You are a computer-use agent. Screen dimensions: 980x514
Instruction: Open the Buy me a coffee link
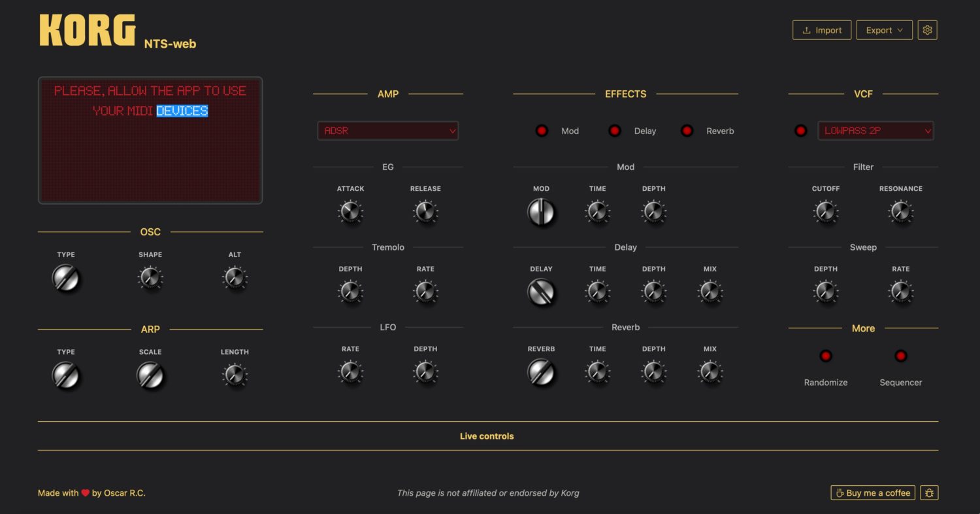click(x=872, y=492)
